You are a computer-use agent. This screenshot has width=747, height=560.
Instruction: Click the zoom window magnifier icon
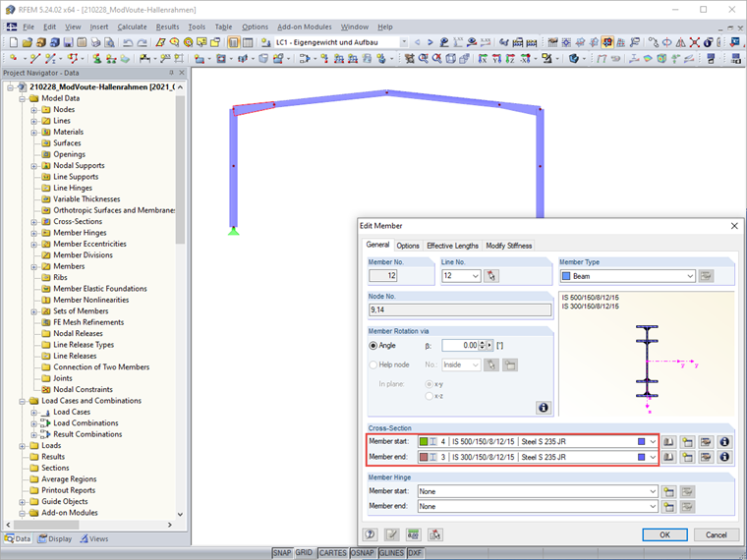click(423, 59)
